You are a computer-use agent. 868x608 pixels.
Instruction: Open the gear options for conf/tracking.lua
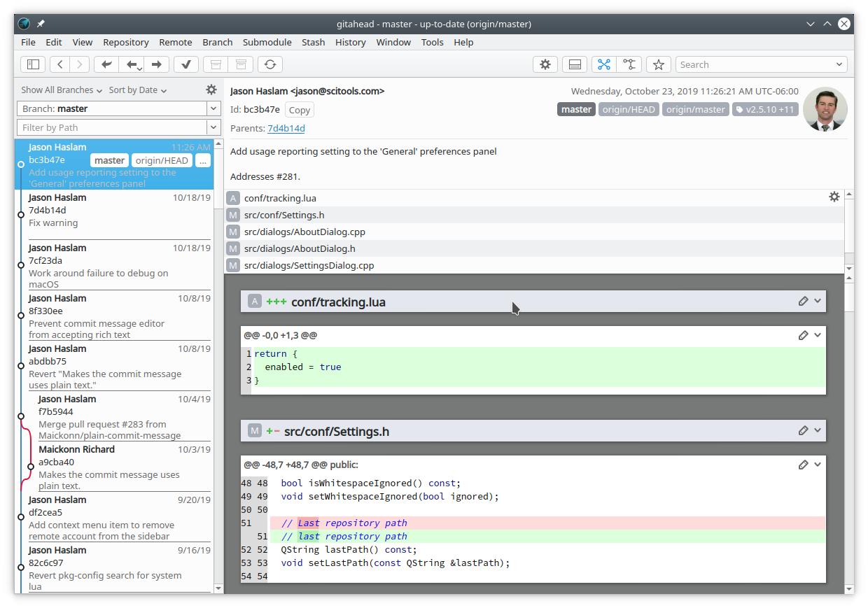834,197
